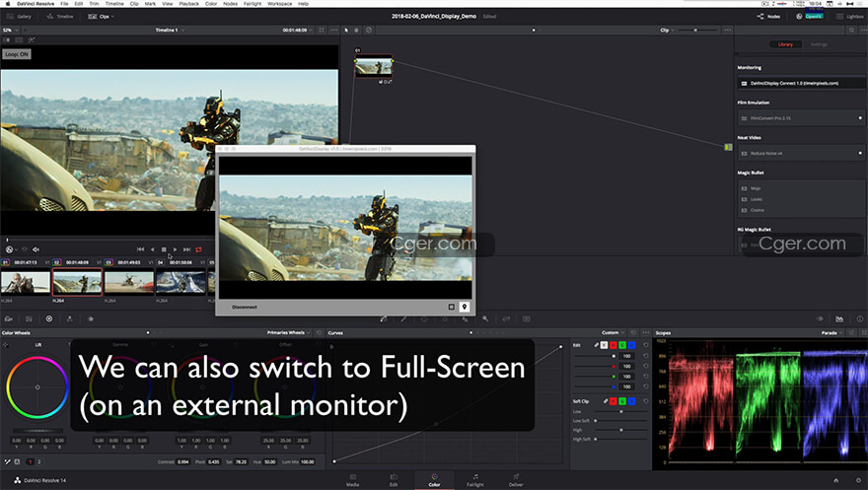Open the Gallery panel
The width and height of the screenshot is (868, 490).
tap(19, 17)
